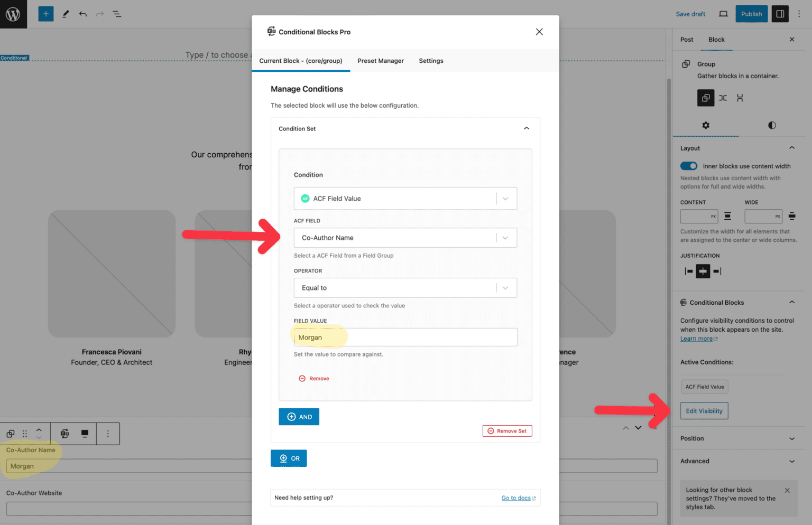Click the AND condition button
The width and height of the screenshot is (812, 525).
tap(299, 417)
